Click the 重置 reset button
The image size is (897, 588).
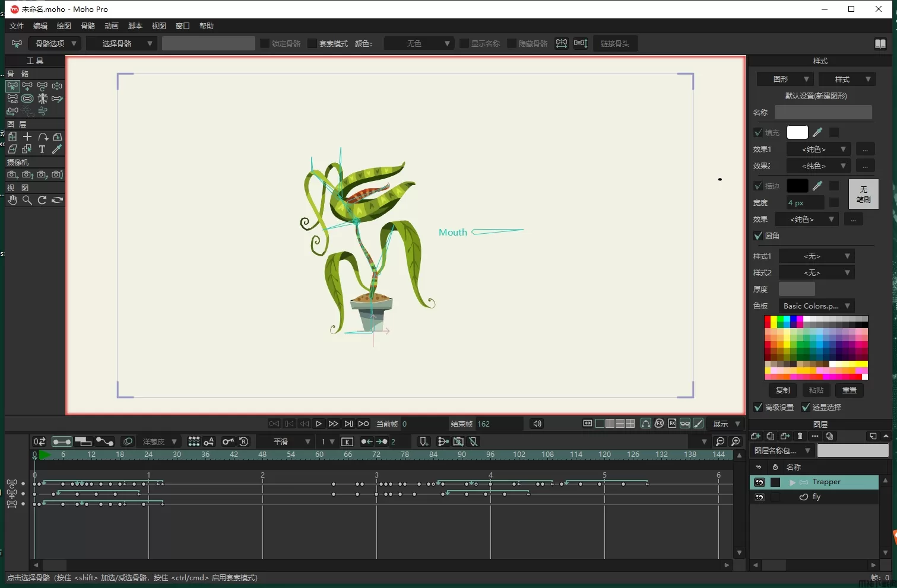tap(849, 390)
